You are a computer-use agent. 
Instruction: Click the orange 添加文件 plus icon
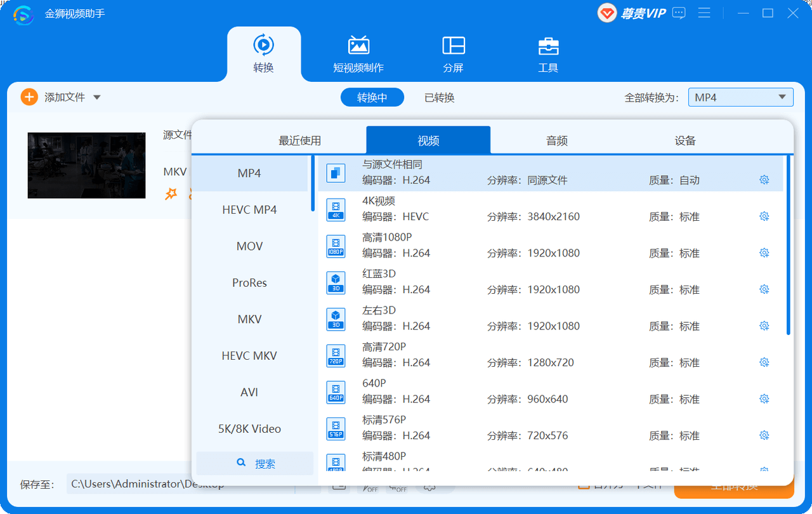coord(29,97)
